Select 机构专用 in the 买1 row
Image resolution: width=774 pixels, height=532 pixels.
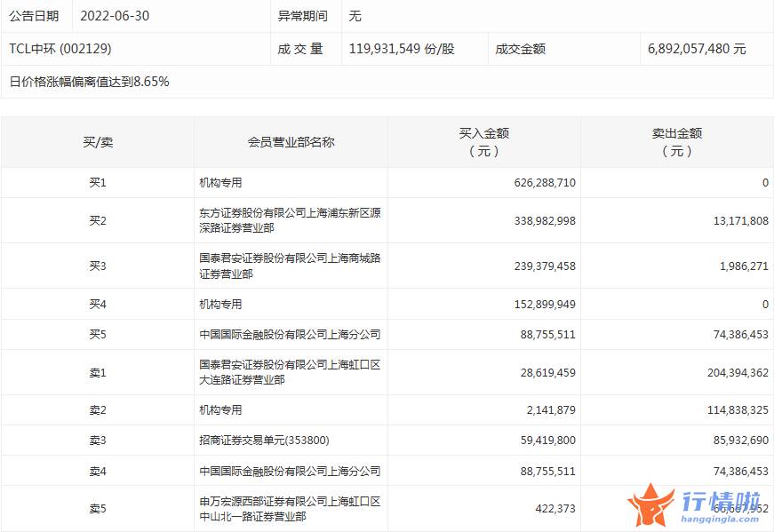click(x=220, y=183)
